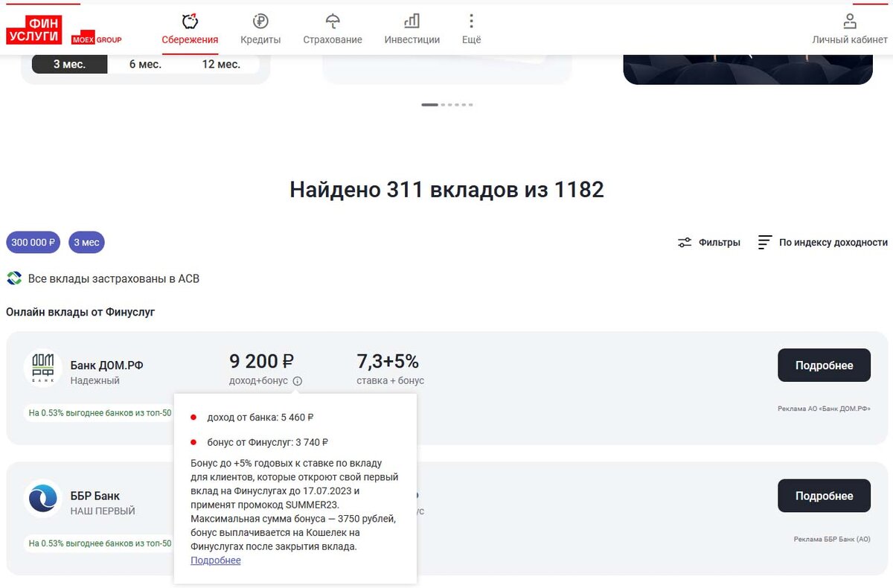893x588 pixels.
Task: Click the ББР Банк logo
Action: (x=42, y=499)
